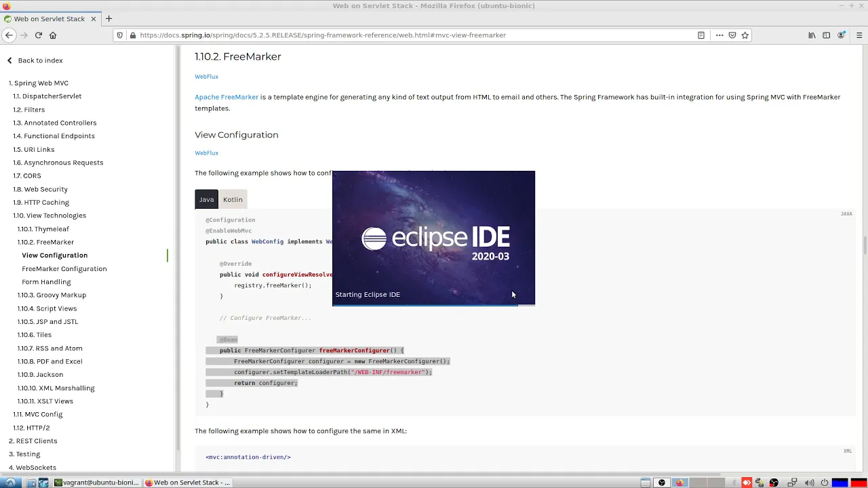The height and width of the screenshot is (488, 868).
Task: Open WebFlux link under View Configuration
Action: point(206,153)
